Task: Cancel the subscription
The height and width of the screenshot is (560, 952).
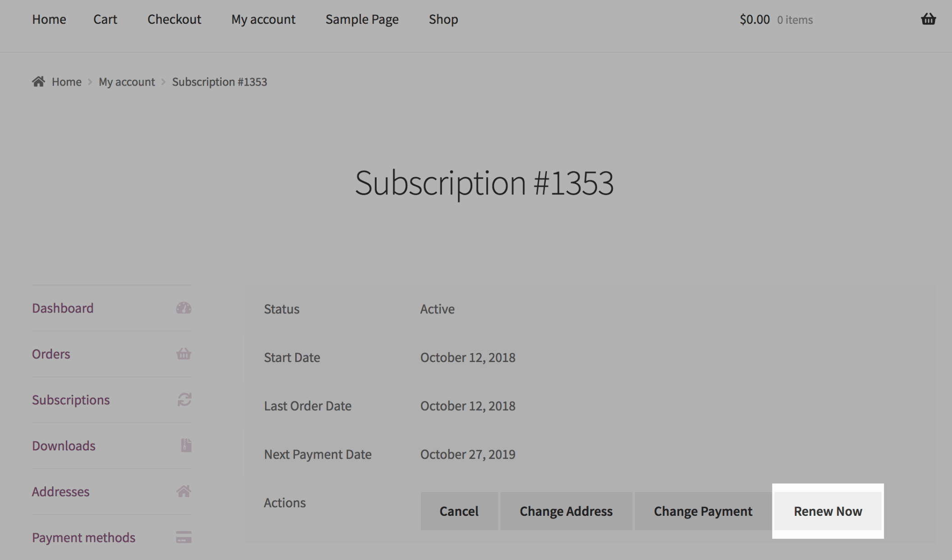Action: tap(459, 511)
